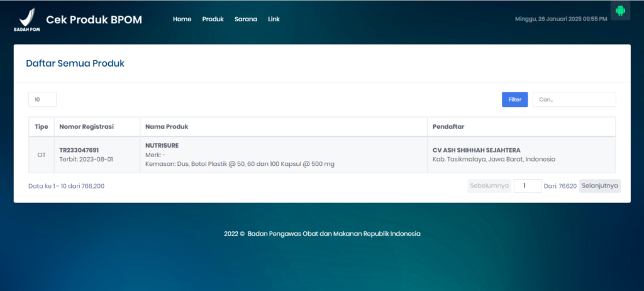Click registrant CV ASH SHIHHAH SEJAHTERA
Image resolution: width=644 pixels, height=291 pixels.
point(476,150)
